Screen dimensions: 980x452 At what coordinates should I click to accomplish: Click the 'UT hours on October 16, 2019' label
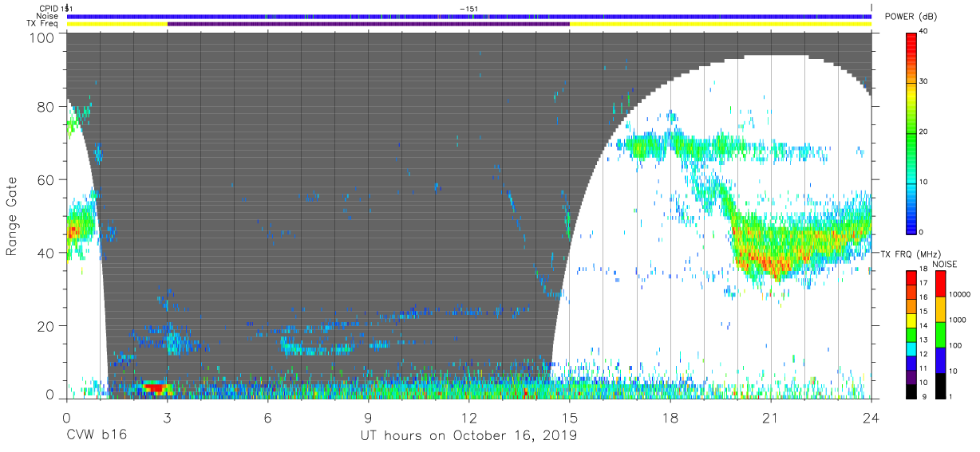click(x=469, y=436)
